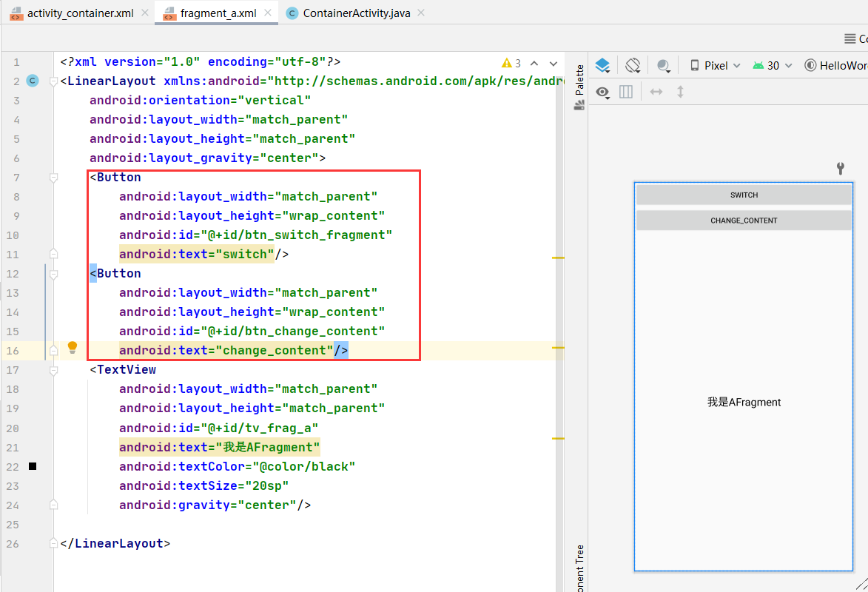This screenshot has height=592, width=868.
Task: Click the palette icon below Palette label
Action: (x=579, y=105)
